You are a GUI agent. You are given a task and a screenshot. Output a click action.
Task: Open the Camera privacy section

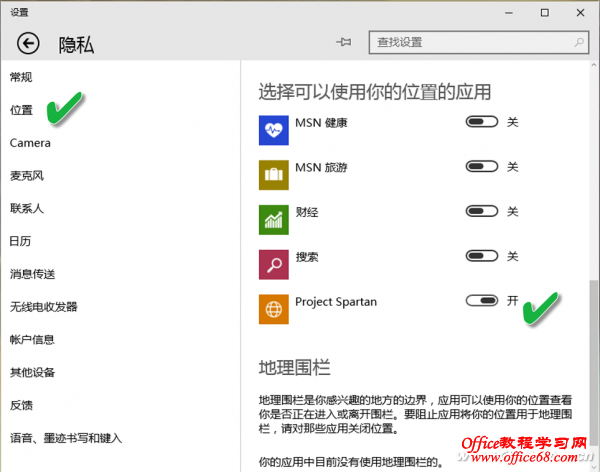point(30,143)
